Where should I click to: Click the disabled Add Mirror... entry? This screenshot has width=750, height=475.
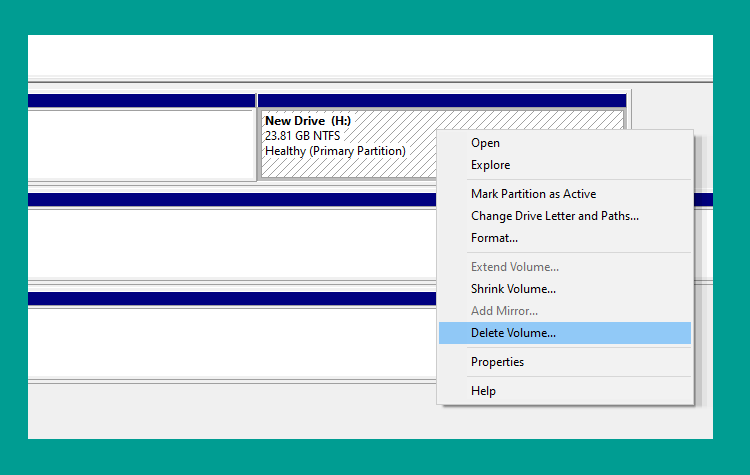click(564, 311)
